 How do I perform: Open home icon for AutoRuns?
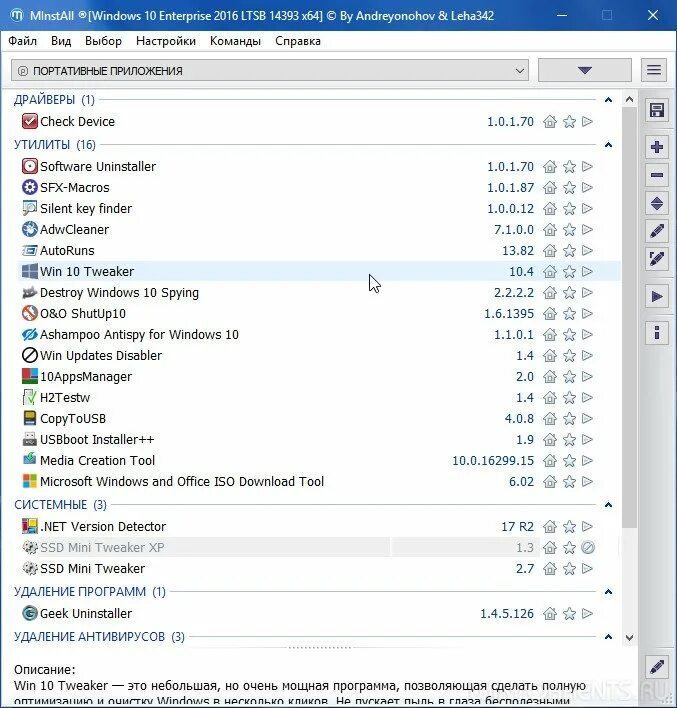pos(550,251)
